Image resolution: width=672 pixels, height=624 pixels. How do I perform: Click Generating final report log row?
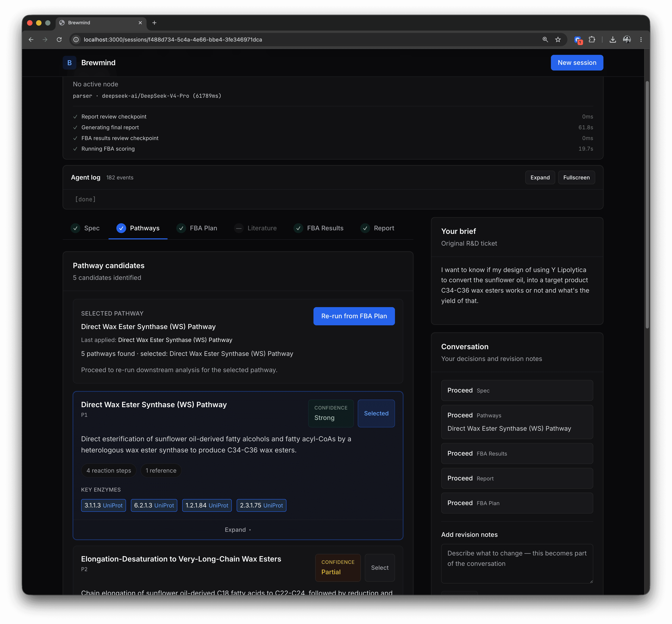tap(333, 127)
